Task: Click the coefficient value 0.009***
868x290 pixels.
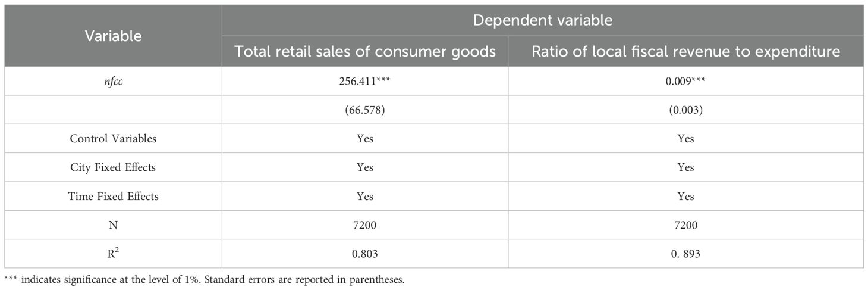Action: tap(685, 81)
